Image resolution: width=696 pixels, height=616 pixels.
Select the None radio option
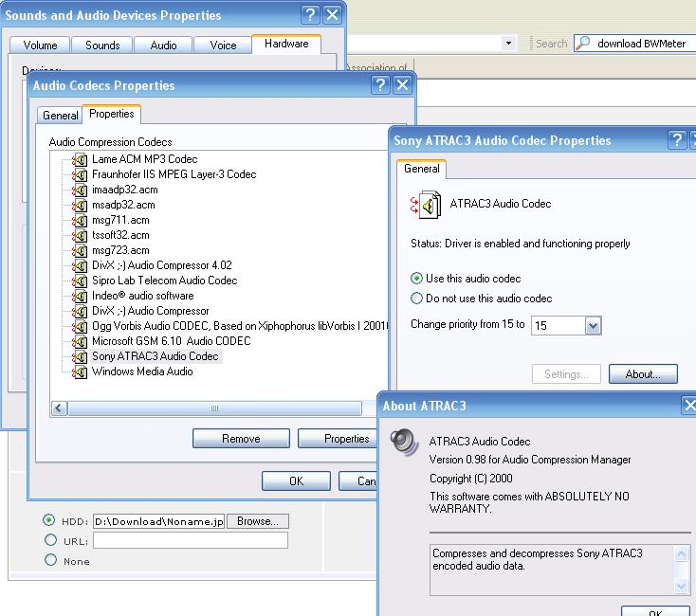point(50,560)
